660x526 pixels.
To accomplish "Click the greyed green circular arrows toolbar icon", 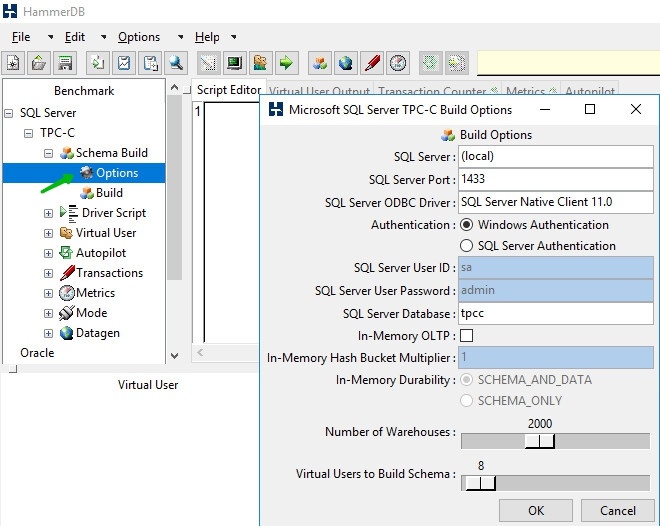I will pyautogui.click(x=431, y=63).
